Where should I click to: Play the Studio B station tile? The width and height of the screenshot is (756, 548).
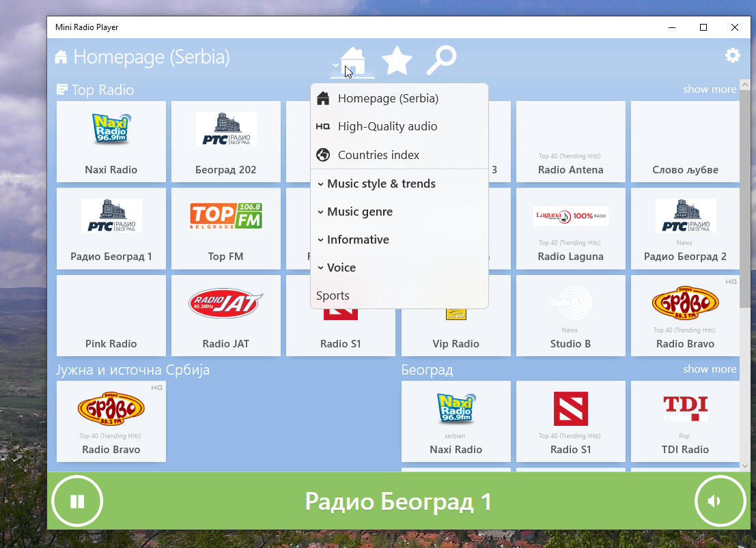click(x=571, y=316)
